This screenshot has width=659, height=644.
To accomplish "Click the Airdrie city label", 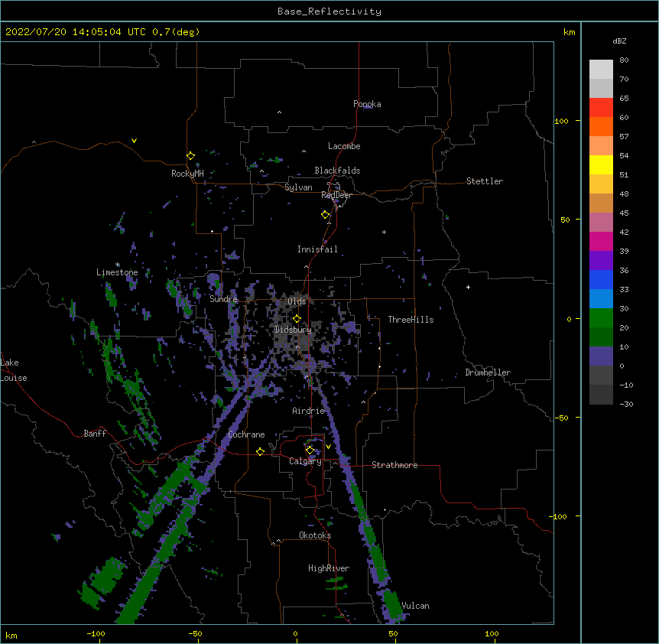I will [x=309, y=411].
